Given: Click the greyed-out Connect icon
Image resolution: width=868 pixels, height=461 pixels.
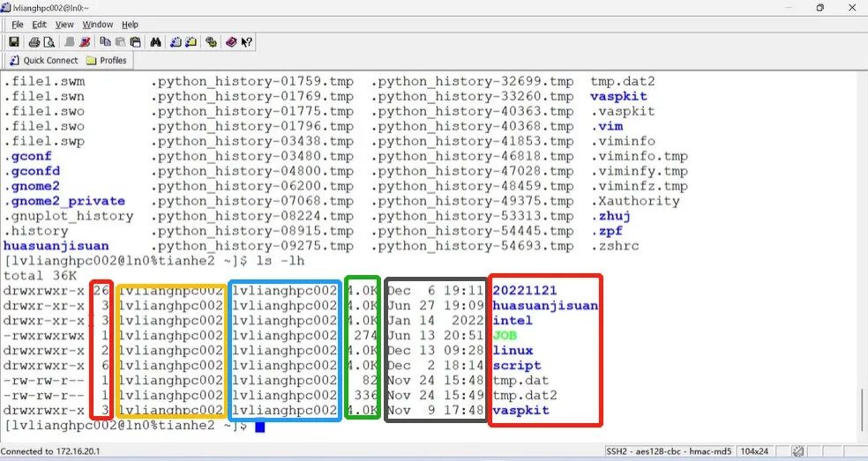Looking at the screenshot, I should point(70,42).
